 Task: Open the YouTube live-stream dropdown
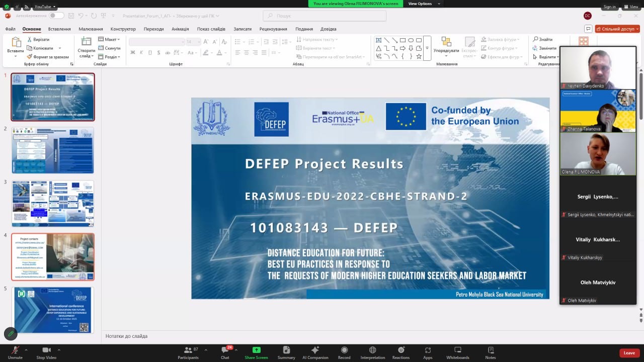click(45, 7)
